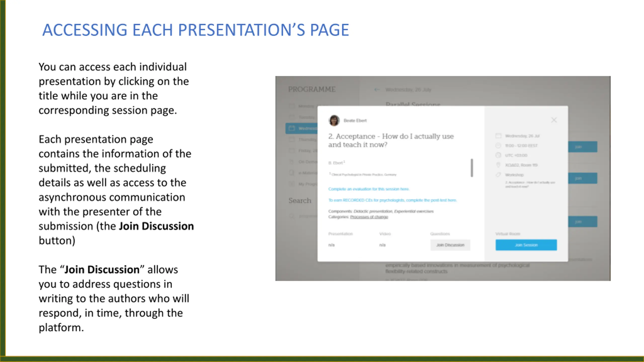
Task: Click the 'Room 119' location text
Action: (521, 165)
